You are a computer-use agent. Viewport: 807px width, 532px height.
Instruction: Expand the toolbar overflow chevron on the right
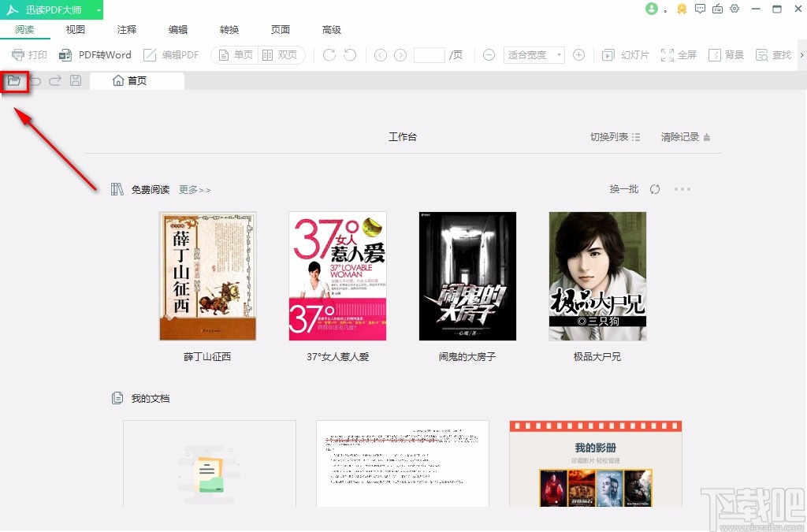[801, 54]
